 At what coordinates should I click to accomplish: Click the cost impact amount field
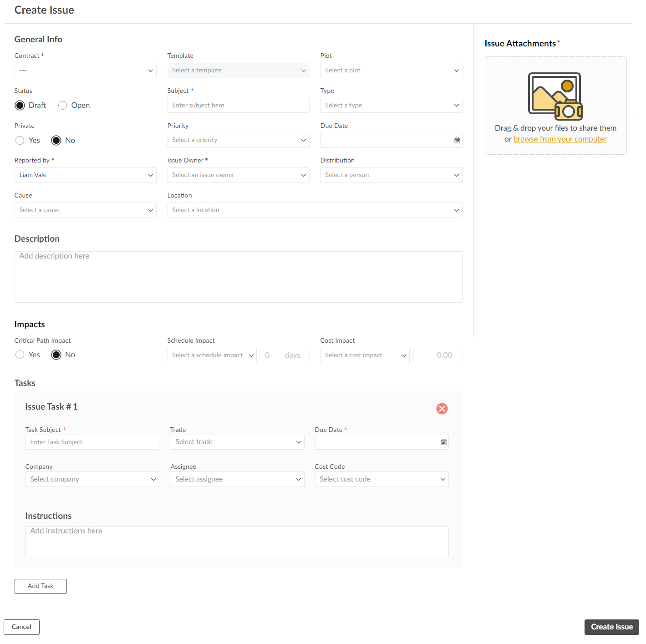[x=438, y=355]
